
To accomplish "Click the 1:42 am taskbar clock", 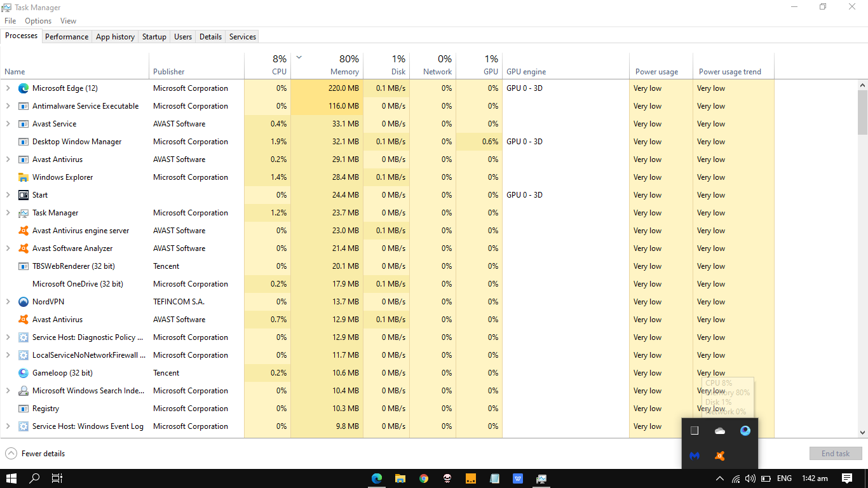I will (x=815, y=478).
